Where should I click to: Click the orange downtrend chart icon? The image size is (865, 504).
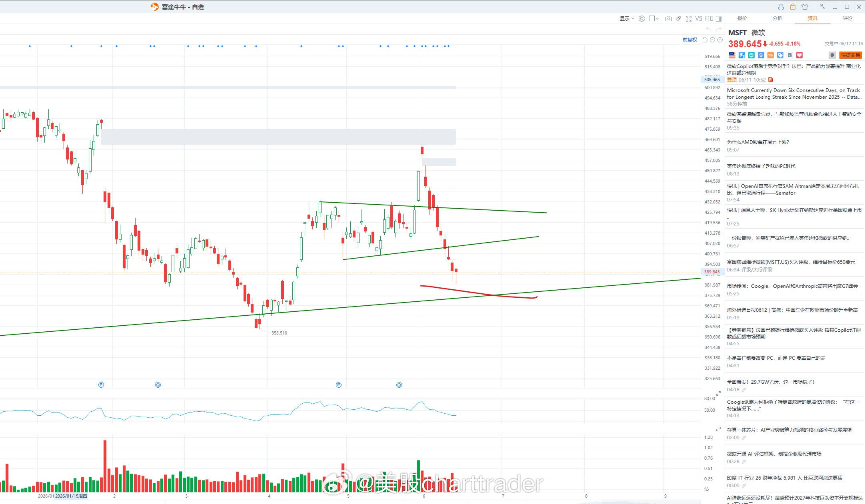[771, 55]
